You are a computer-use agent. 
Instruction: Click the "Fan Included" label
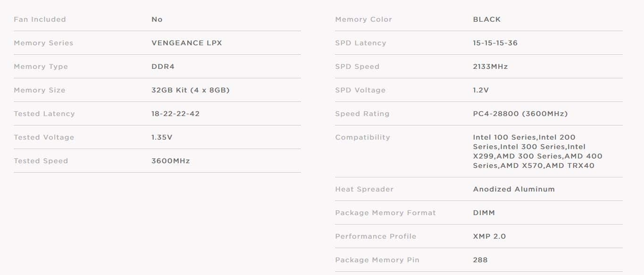pos(40,19)
